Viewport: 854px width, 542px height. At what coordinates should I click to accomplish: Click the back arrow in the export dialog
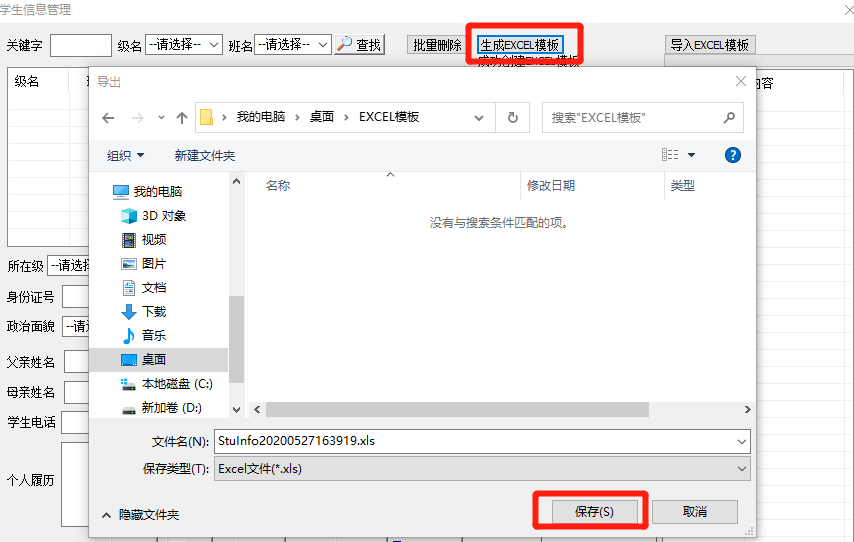[x=108, y=118]
